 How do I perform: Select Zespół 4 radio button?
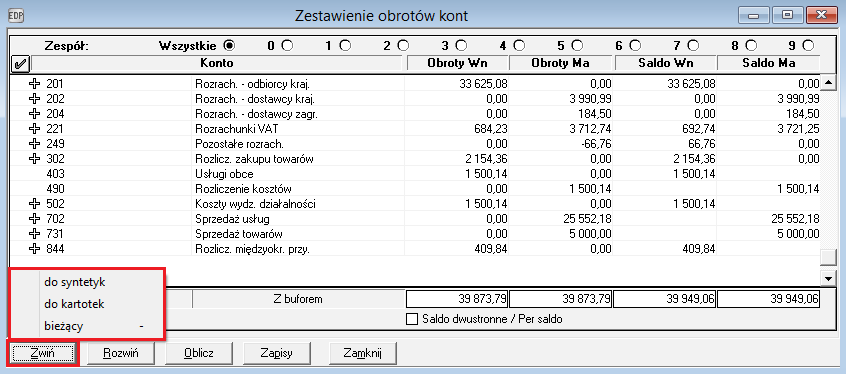click(x=519, y=46)
